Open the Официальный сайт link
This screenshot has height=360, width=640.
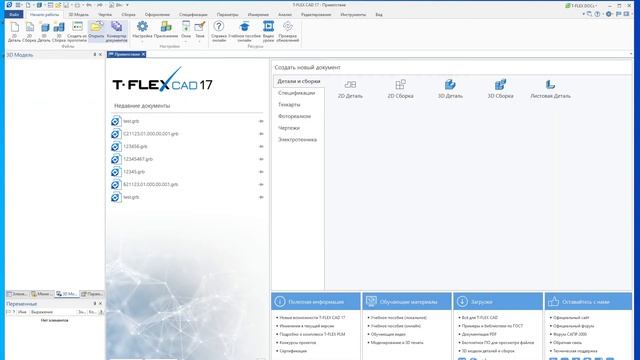click(x=571, y=318)
